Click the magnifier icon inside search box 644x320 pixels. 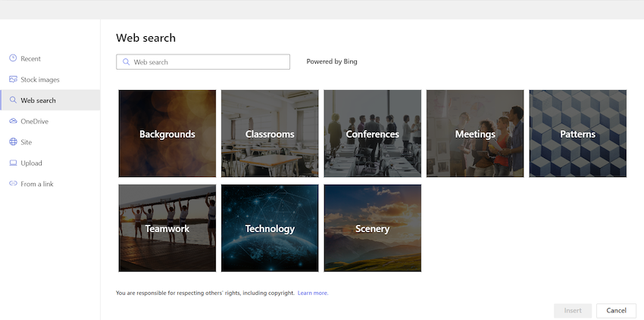point(126,62)
